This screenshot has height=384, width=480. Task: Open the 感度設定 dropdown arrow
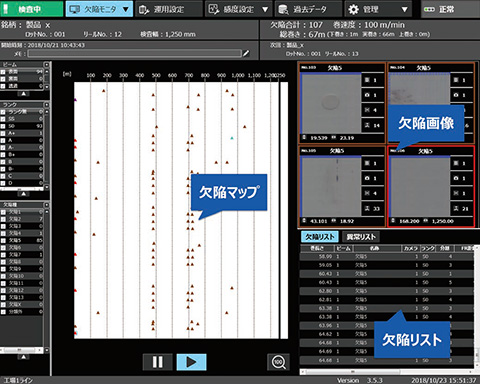[265, 9]
